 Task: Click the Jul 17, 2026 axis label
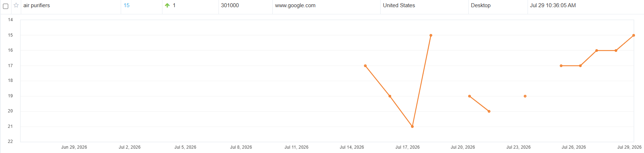(x=408, y=147)
